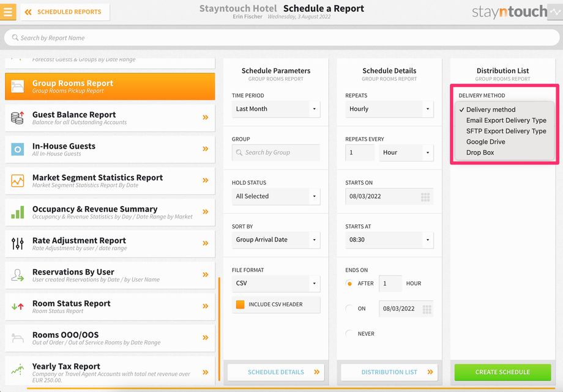Image resolution: width=563 pixels, height=392 pixels.
Task: Click the arrow chevrons on Rooms OOO/OOS row
Action: (206, 338)
